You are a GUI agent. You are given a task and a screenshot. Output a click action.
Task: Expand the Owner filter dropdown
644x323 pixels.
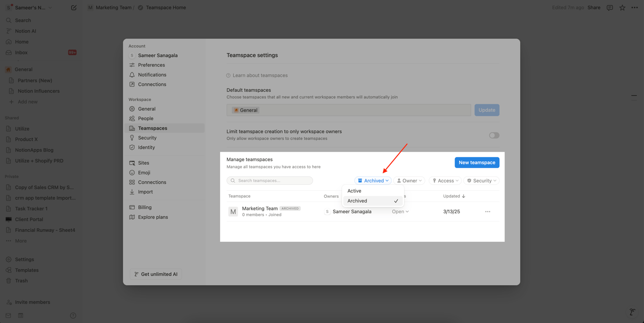[409, 181]
